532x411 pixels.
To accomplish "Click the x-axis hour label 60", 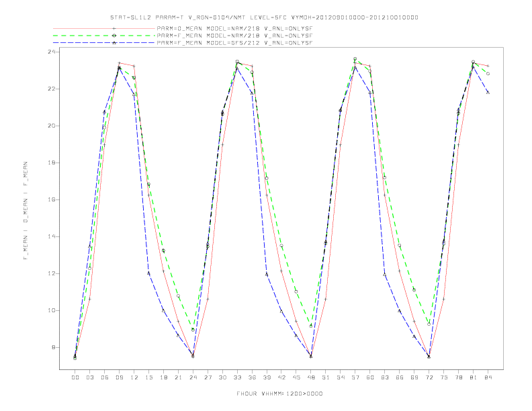I will 370,377.
